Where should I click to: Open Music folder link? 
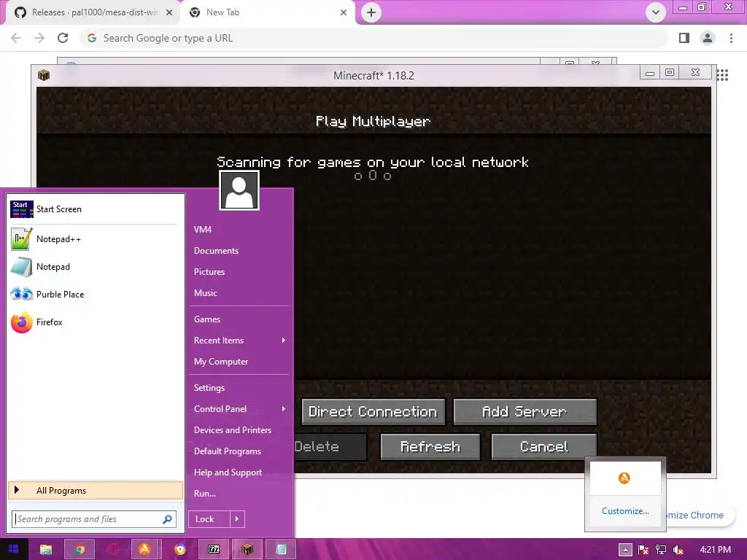coord(205,293)
